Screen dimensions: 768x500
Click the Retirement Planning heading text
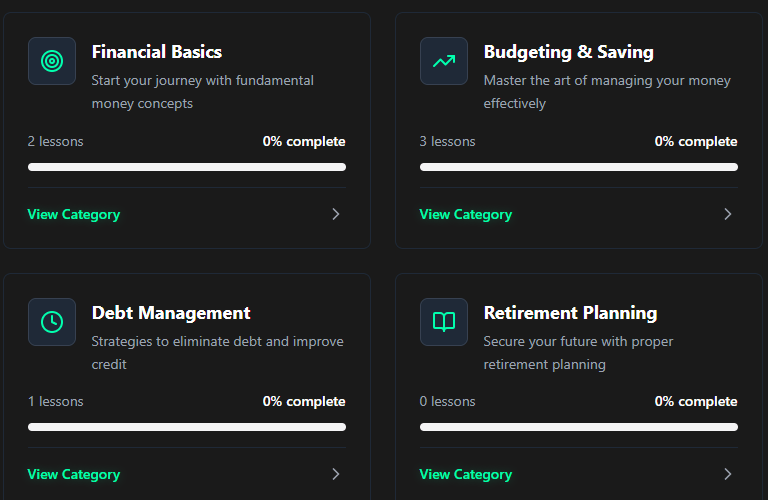click(570, 313)
